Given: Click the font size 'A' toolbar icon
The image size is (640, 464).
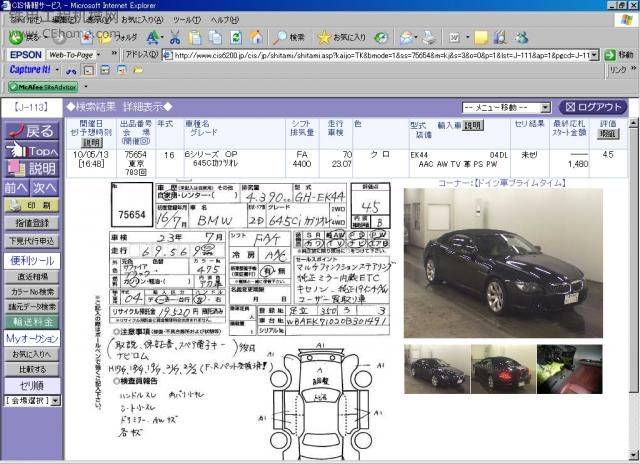Looking at the screenshot, I should pyautogui.click(x=153, y=38).
